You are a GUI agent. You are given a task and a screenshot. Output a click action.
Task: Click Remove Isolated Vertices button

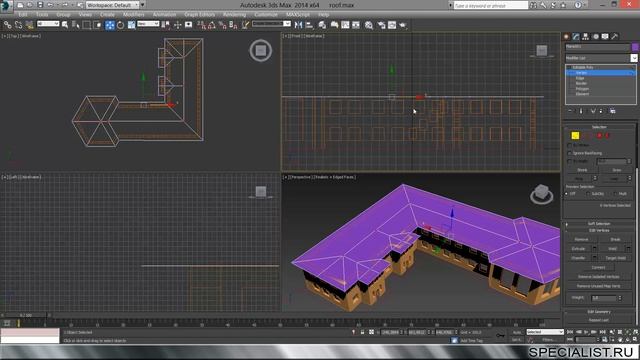pyautogui.click(x=598, y=277)
